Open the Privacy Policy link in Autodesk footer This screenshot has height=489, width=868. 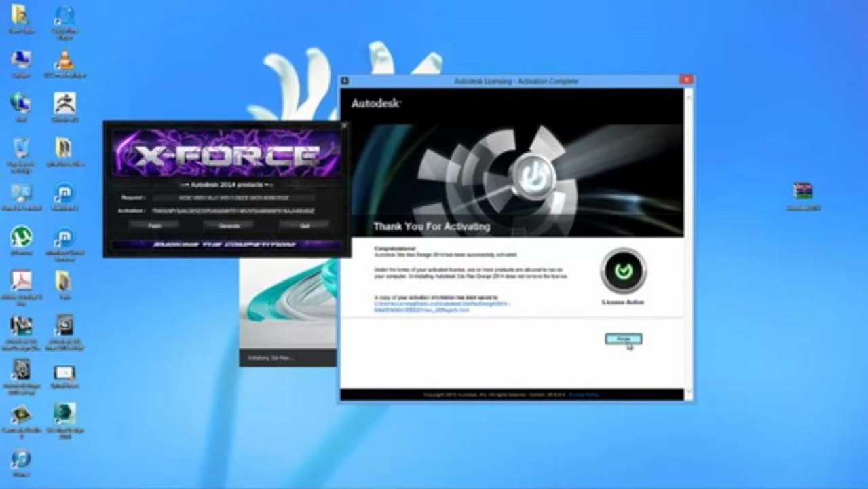tap(584, 395)
